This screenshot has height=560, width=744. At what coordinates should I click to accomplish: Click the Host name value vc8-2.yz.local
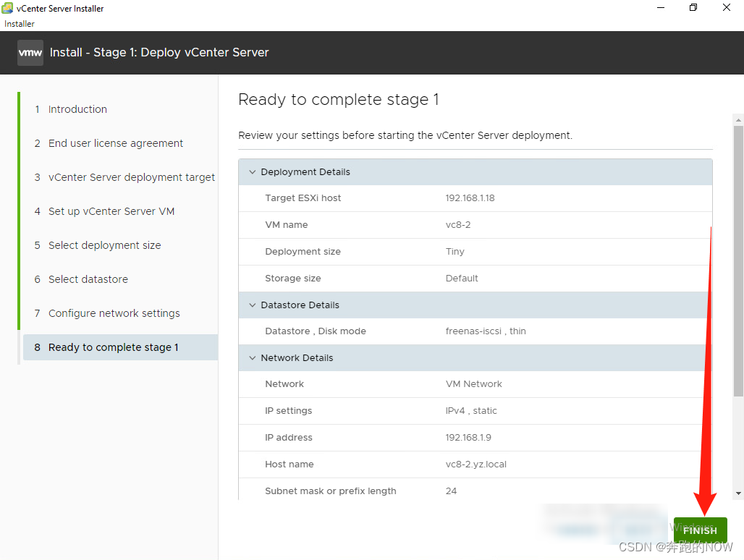click(x=476, y=464)
